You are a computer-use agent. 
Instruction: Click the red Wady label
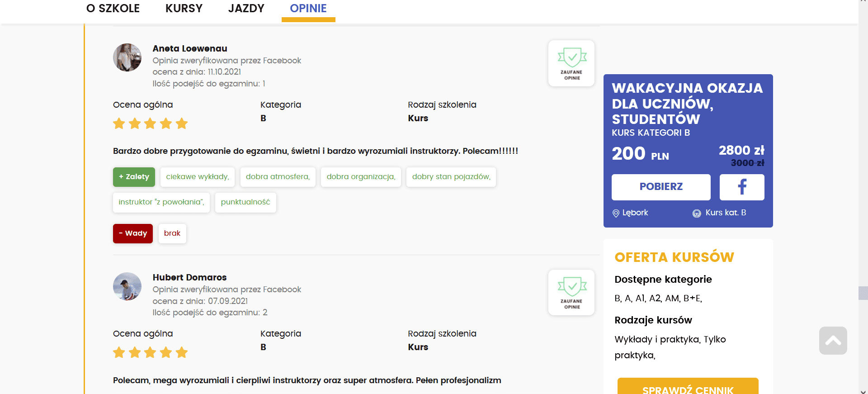pos(133,233)
